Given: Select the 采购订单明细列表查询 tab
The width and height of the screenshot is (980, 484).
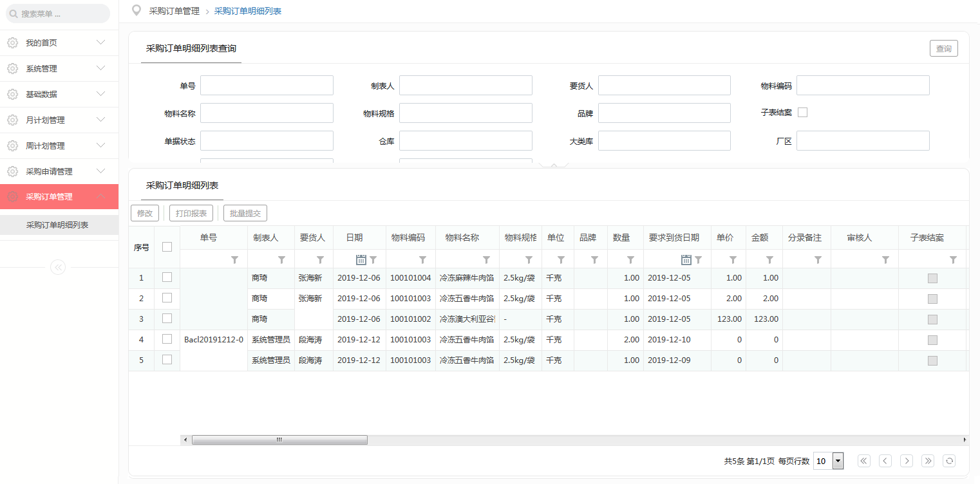Looking at the screenshot, I should (x=191, y=48).
